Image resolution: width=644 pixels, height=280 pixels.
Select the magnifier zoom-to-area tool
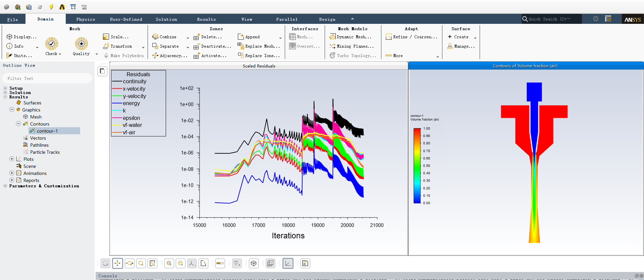(141, 264)
